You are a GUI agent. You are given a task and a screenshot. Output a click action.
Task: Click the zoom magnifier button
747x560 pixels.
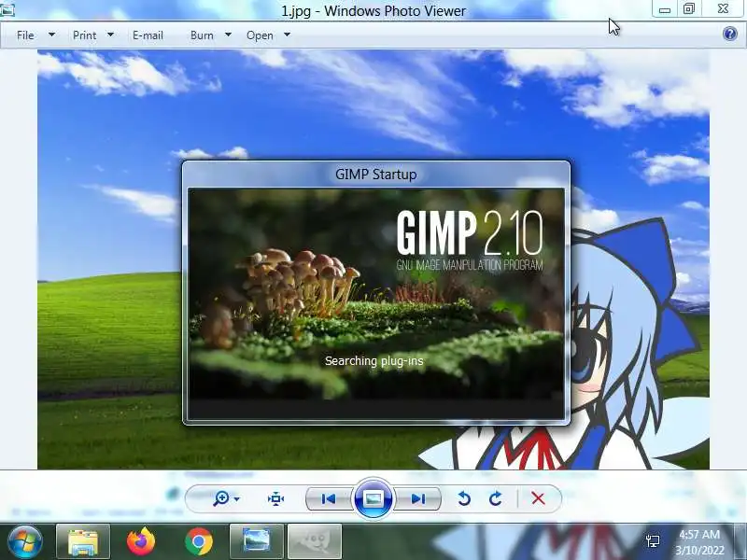pyautogui.click(x=221, y=498)
